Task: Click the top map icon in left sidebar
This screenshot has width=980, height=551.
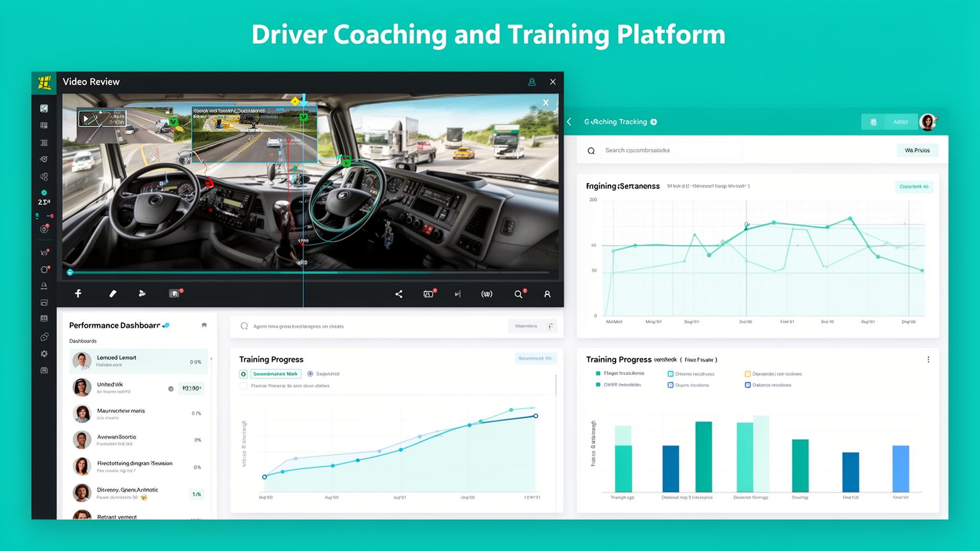Action: (x=44, y=108)
